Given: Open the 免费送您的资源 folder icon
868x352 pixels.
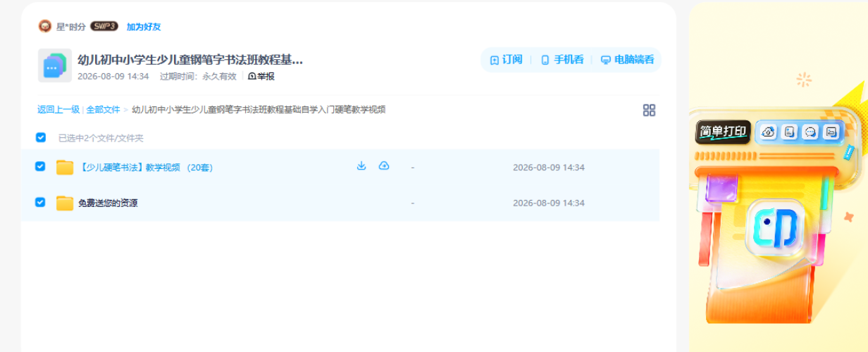Looking at the screenshot, I should pyautogui.click(x=65, y=203).
